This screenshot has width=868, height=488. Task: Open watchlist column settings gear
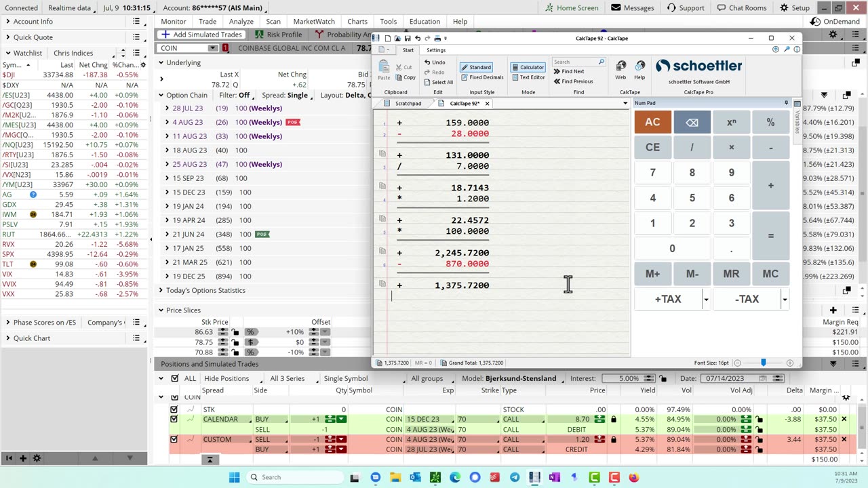[x=143, y=64]
